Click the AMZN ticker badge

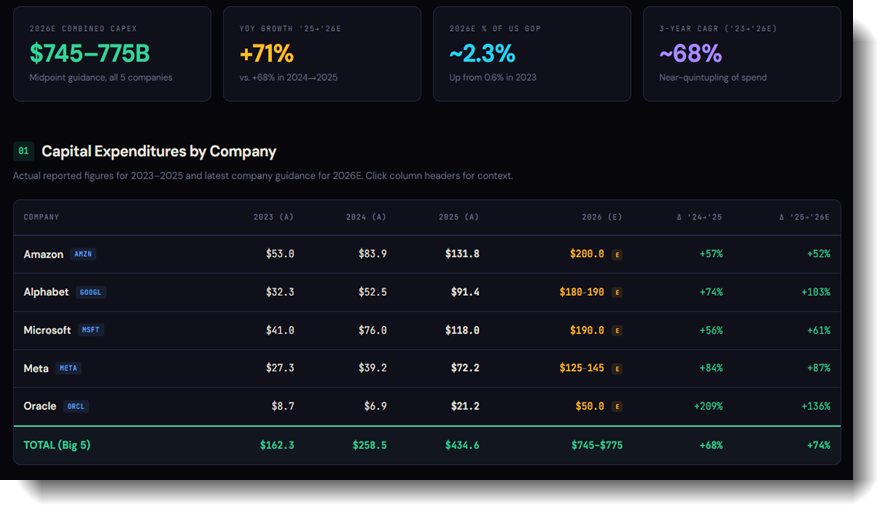click(x=83, y=254)
